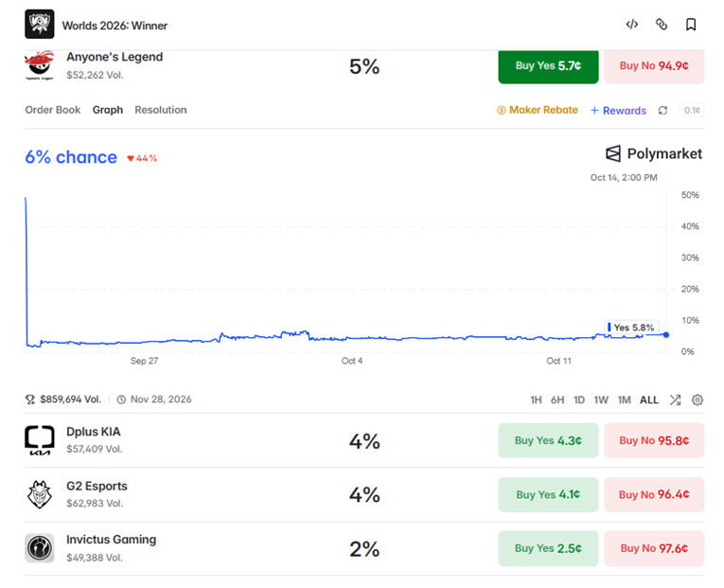Click the Dplus KIA team name
This screenshot has height=588, width=724.
[x=94, y=432]
